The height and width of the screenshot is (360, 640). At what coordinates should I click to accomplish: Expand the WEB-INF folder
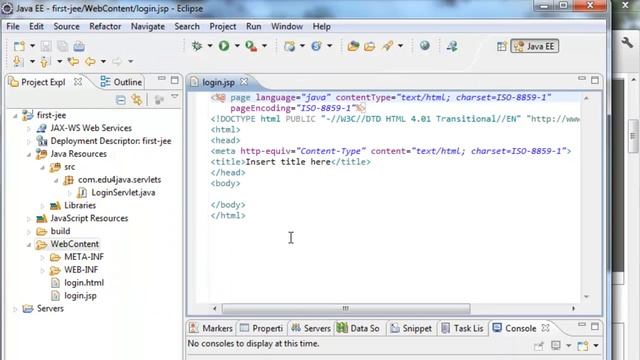42,270
